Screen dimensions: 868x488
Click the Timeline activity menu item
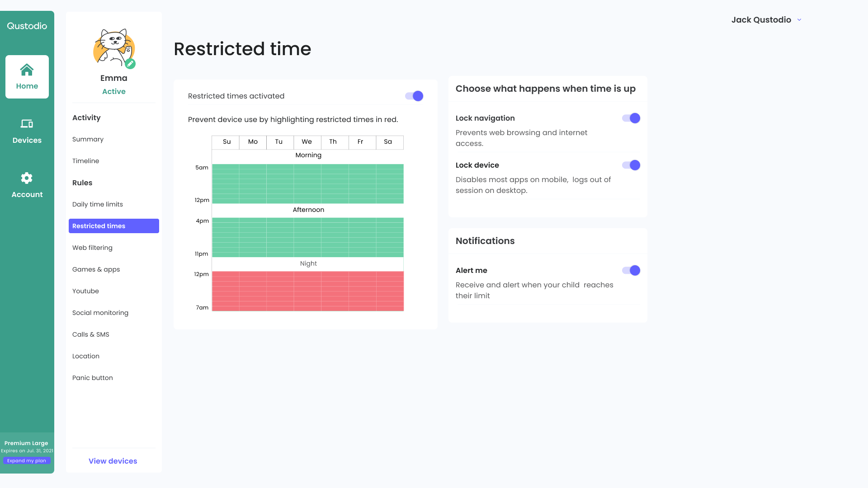85,161
